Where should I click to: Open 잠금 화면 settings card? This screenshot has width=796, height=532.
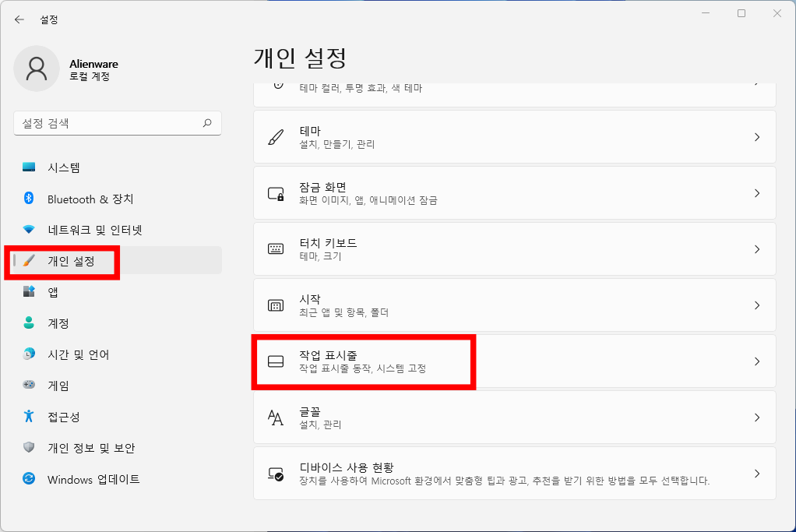point(515,193)
